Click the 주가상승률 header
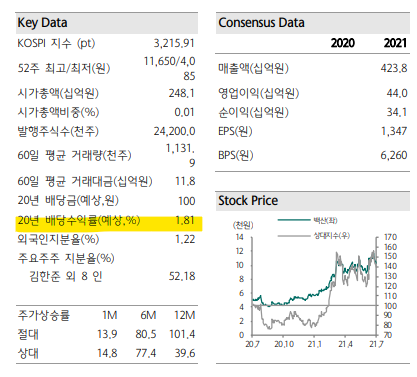The image size is (417, 377). 44,315
